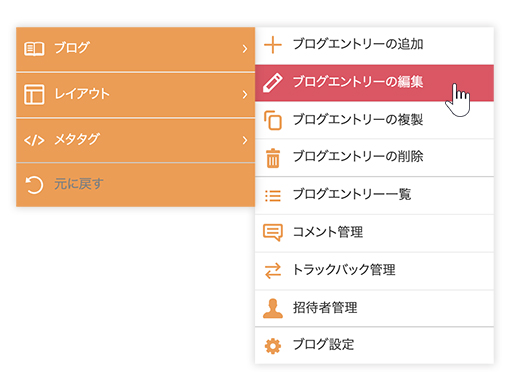The width and height of the screenshot is (511, 382).
Task: Click 元に戻す label
Action: [x=79, y=184]
